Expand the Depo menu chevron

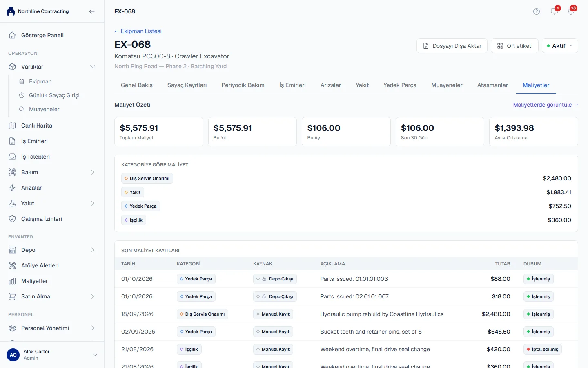93,250
